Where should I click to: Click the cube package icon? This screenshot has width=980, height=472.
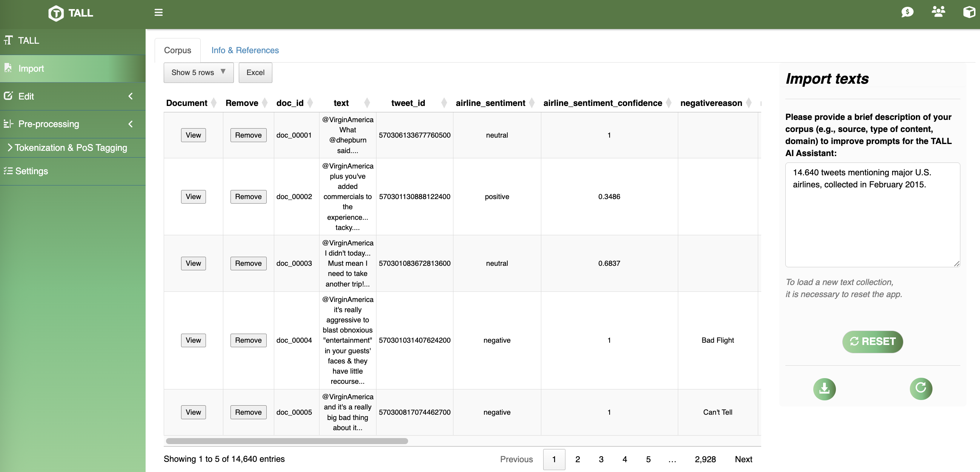pos(969,12)
